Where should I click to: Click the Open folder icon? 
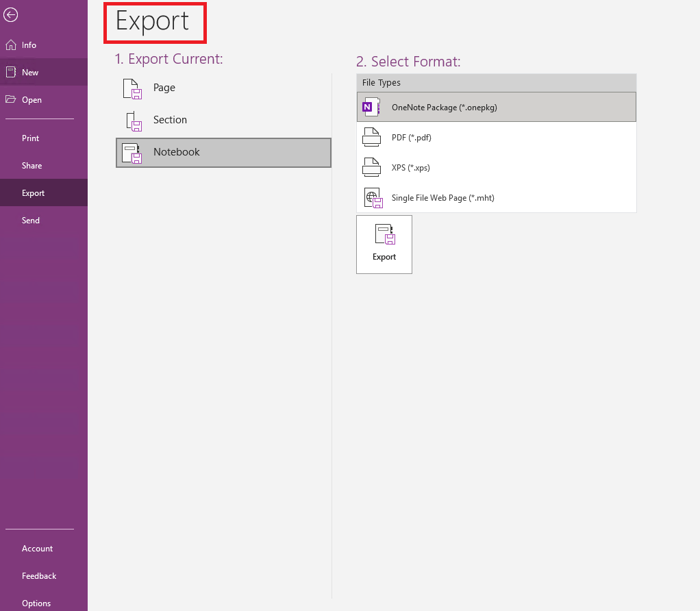click(x=11, y=99)
